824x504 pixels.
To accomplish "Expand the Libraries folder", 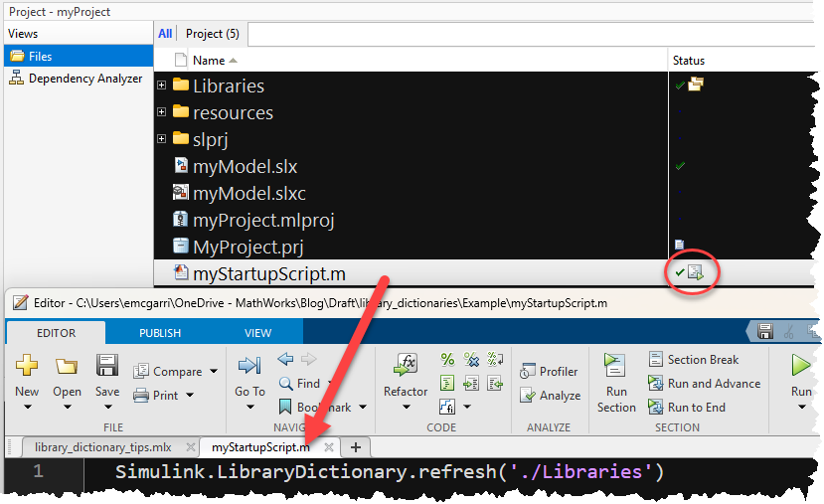I will tap(161, 85).
